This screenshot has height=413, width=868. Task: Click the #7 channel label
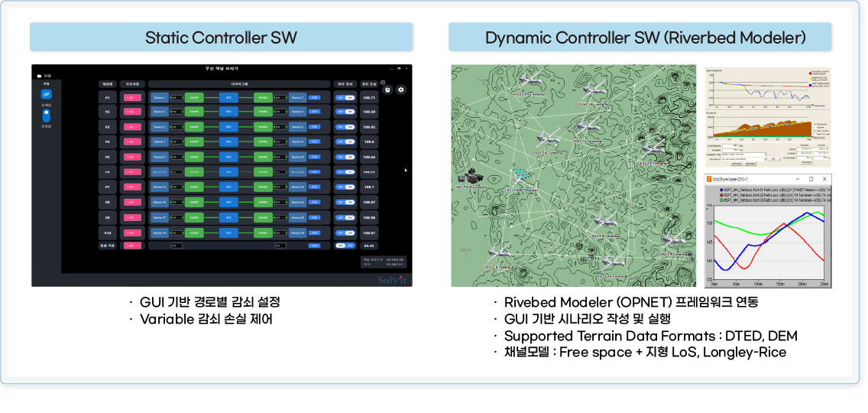pyautogui.click(x=107, y=187)
